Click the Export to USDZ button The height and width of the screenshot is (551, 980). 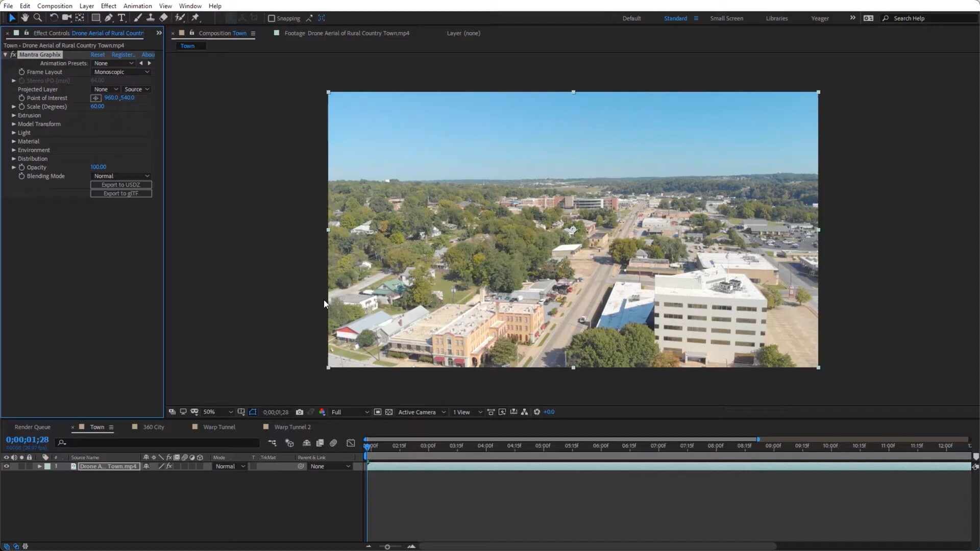121,185
